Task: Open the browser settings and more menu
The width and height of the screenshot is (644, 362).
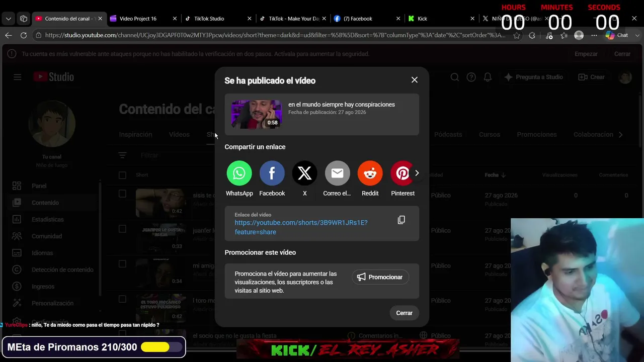Action: (594, 35)
